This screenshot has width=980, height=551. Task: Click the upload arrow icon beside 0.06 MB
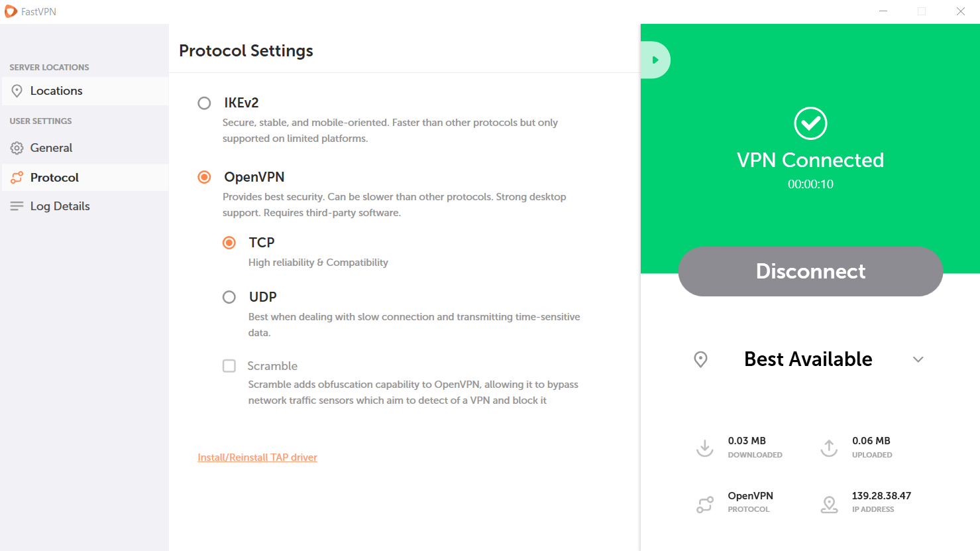click(829, 448)
